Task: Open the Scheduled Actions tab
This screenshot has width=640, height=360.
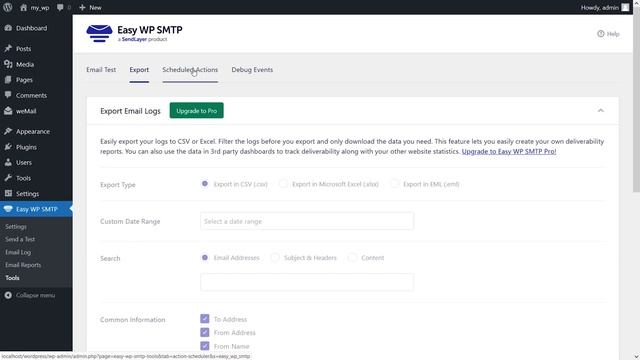Action: click(x=190, y=70)
